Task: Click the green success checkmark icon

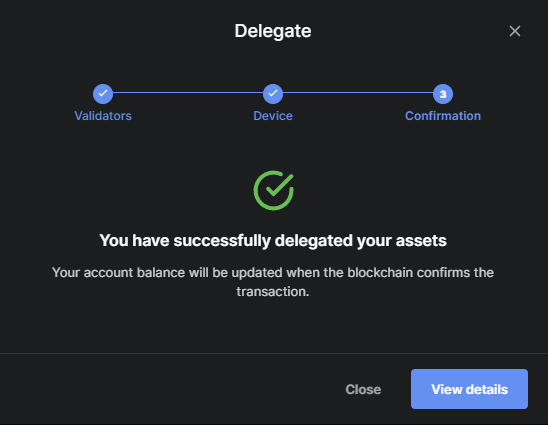Action: point(274,190)
